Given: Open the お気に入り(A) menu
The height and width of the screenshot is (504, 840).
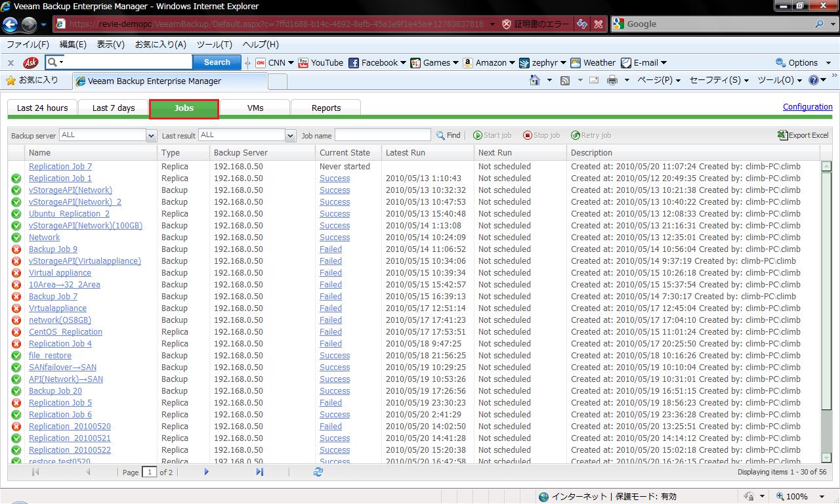Looking at the screenshot, I should coord(161,45).
